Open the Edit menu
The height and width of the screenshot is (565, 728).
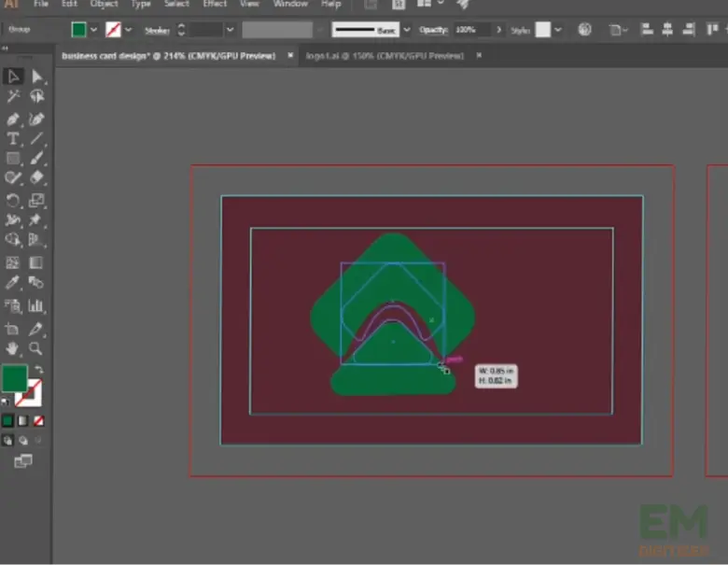click(70, 4)
